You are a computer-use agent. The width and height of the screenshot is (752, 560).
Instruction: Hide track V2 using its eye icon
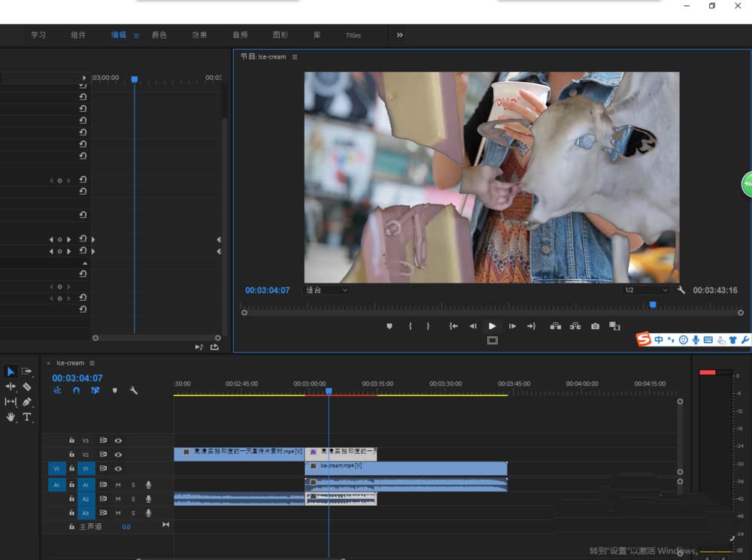point(118,455)
